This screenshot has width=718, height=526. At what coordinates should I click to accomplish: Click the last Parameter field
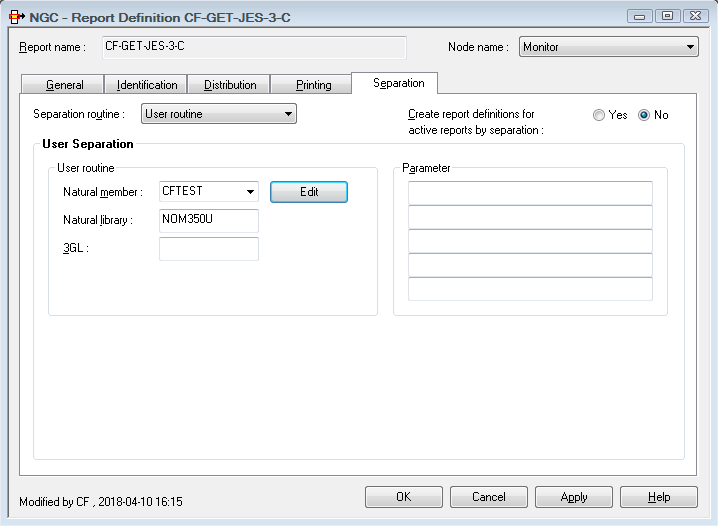tap(530, 289)
